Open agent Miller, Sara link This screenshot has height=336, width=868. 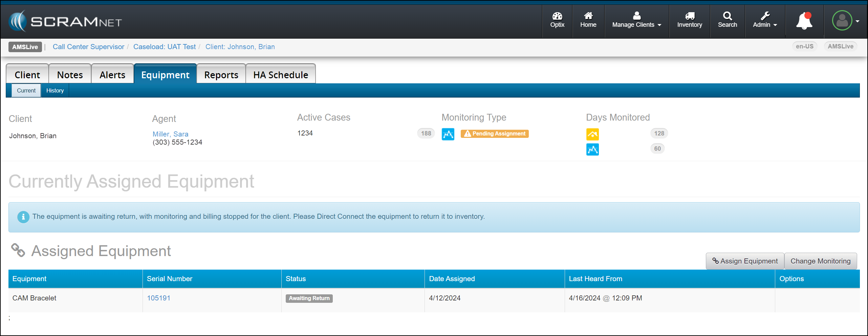170,134
